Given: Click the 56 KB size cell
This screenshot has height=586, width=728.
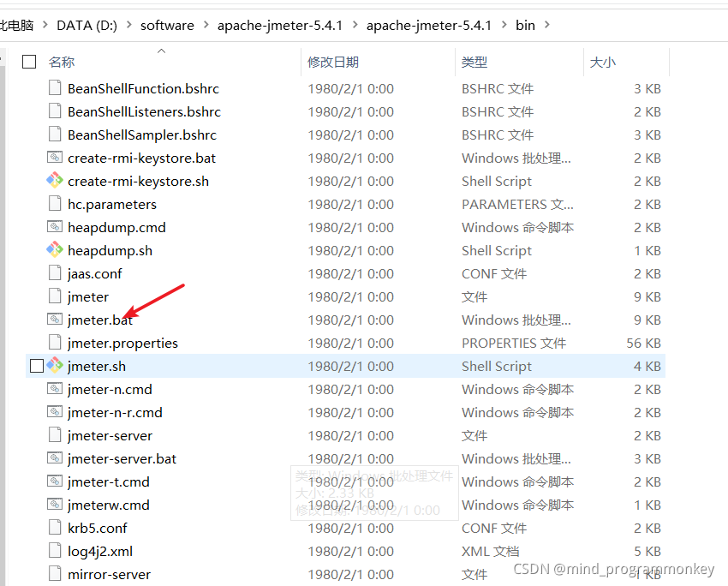Looking at the screenshot, I should click(x=643, y=344).
